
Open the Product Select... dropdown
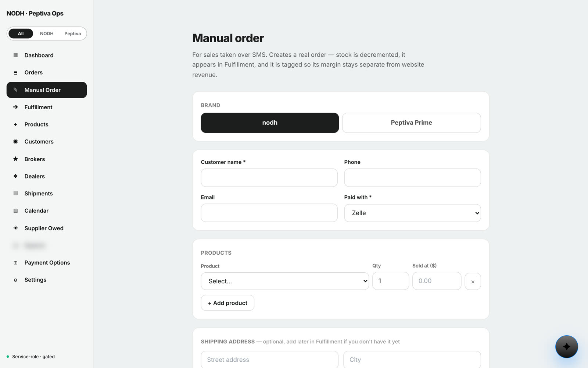point(285,281)
